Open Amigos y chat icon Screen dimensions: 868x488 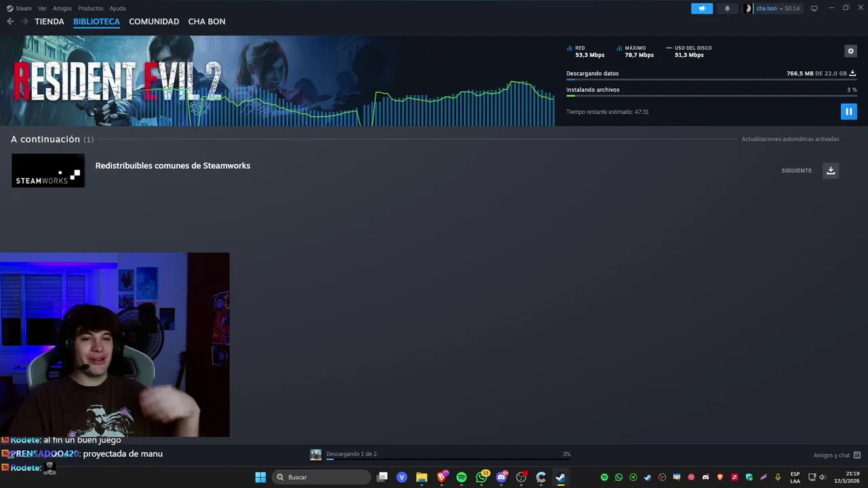click(x=857, y=455)
